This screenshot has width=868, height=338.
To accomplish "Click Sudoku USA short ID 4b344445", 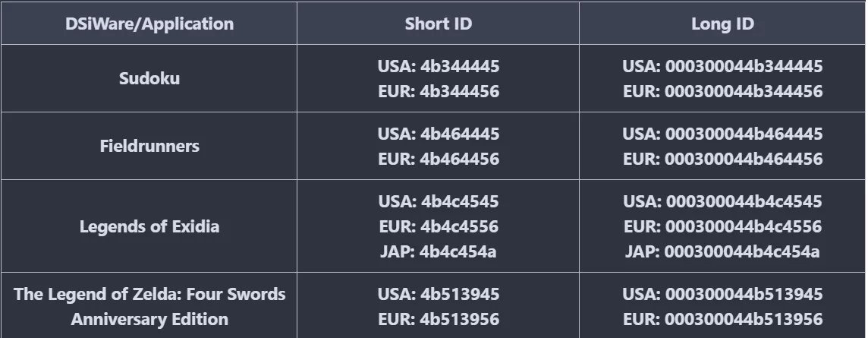I will 438,66.
